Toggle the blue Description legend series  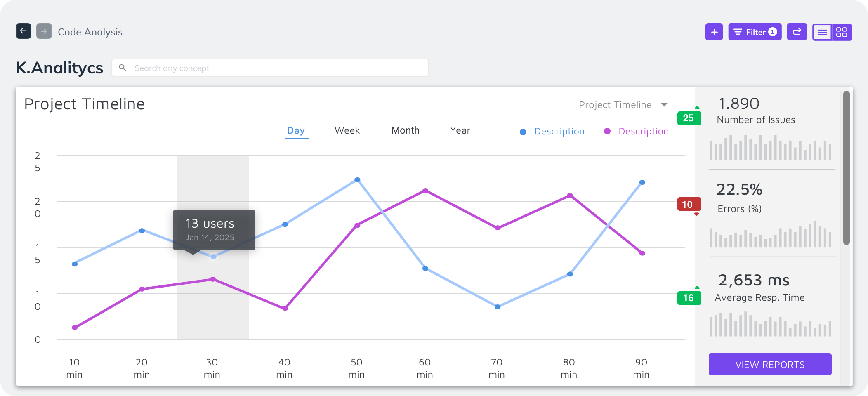[x=553, y=132]
